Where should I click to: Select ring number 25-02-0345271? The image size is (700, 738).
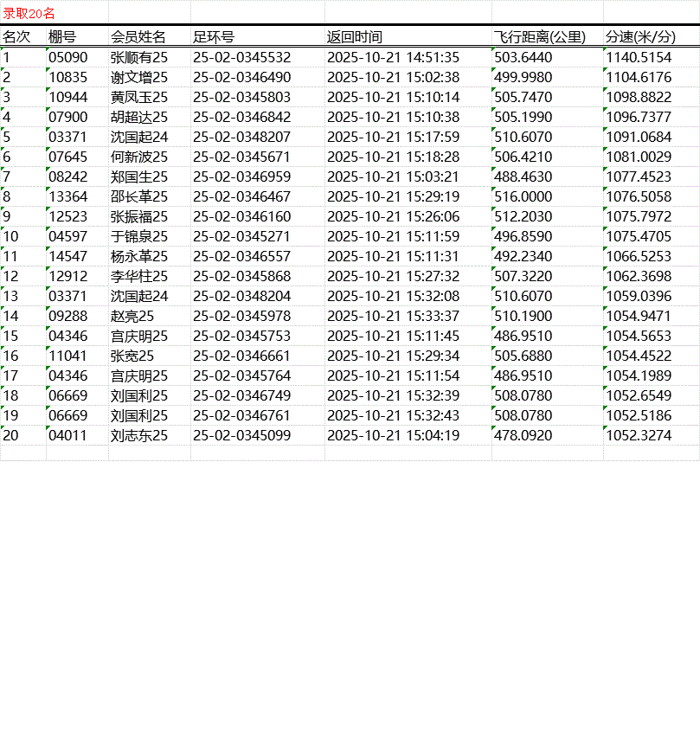[x=241, y=236]
